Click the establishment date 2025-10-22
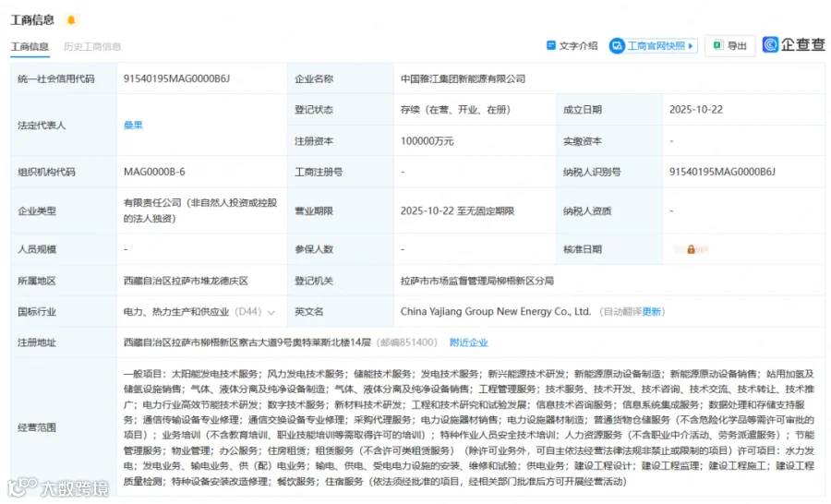831x504 pixels. coord(696,109)
